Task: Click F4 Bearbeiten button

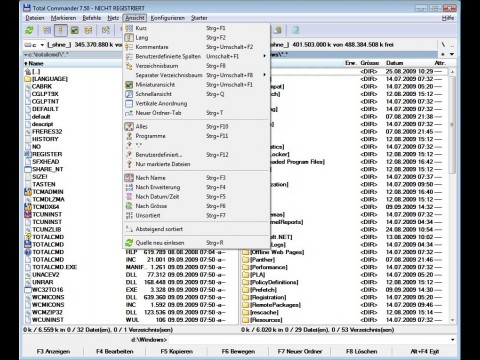Action: point(115,351)
